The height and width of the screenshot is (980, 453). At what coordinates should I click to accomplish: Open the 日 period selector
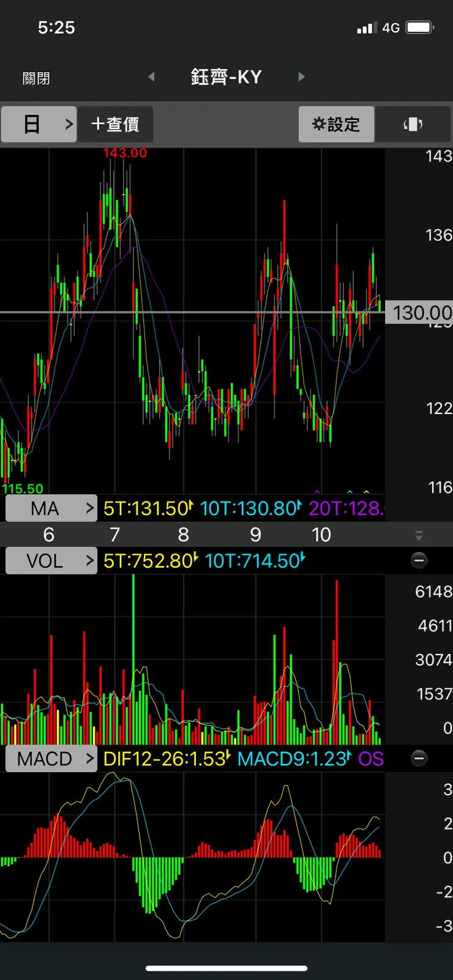click(x=39, y=124)
